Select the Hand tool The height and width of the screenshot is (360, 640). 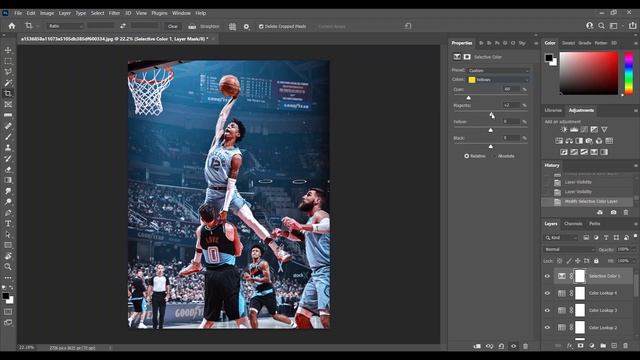tap(8, 256)
